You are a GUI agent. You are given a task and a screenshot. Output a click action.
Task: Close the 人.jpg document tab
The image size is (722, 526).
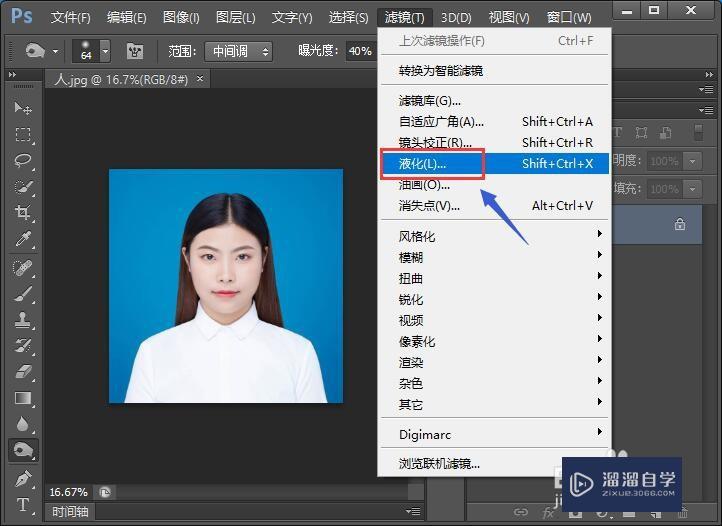[200, 79]
